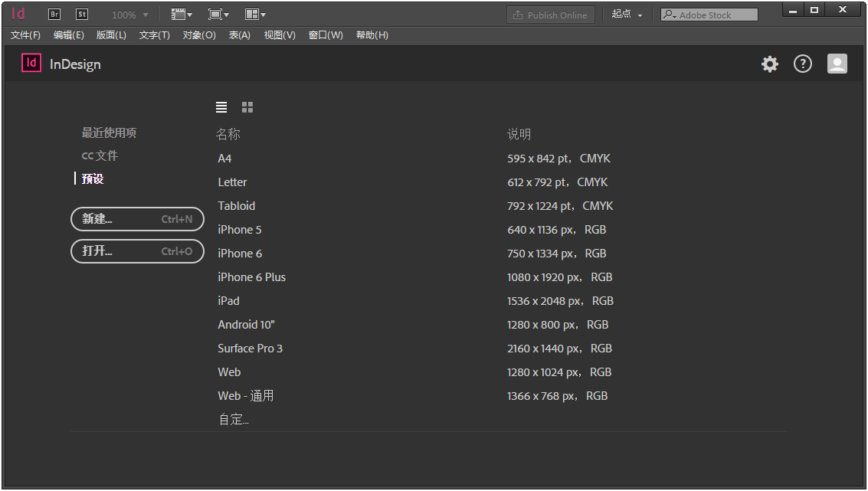Open the 文件(F) menu
This screenshot has height=491, width=868.
point(25,35)
